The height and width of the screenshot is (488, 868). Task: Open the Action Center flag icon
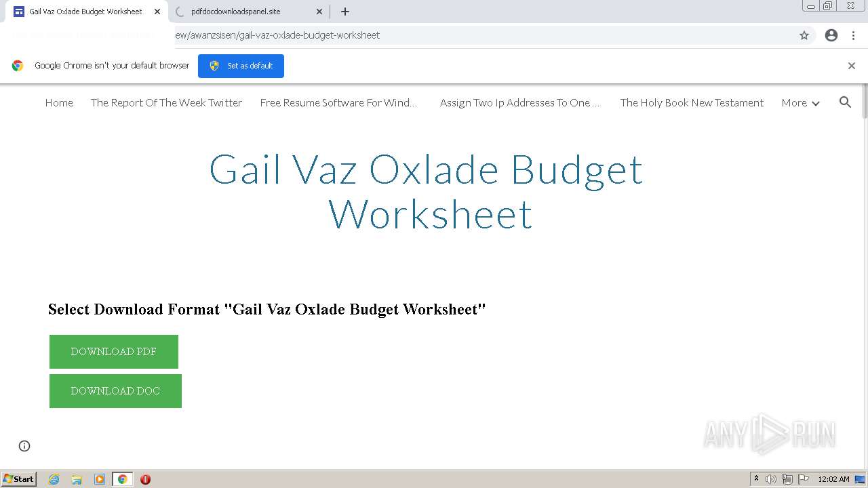point(804,479)
